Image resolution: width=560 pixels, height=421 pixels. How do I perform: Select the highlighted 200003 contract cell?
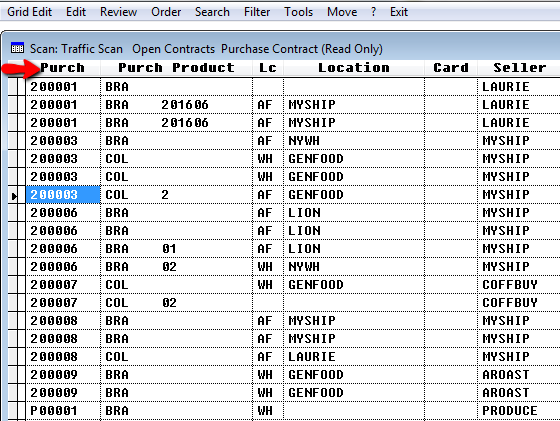tap(63, 195)
